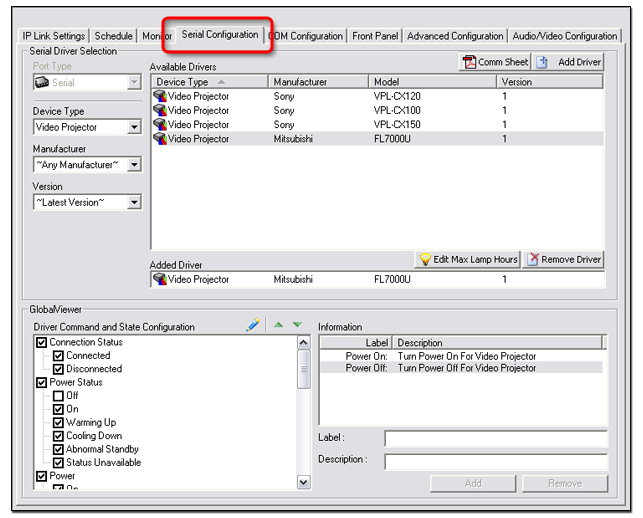Image resolution: width=643 pixels, height=518 pixels.
Task: Toggle the Connection Status checkbox
Action: pos(41,342)
